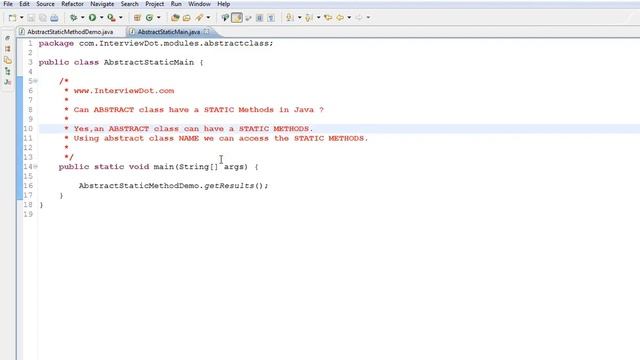Click the New Java Class icon
640x360 pixels.
click(149, 18)
